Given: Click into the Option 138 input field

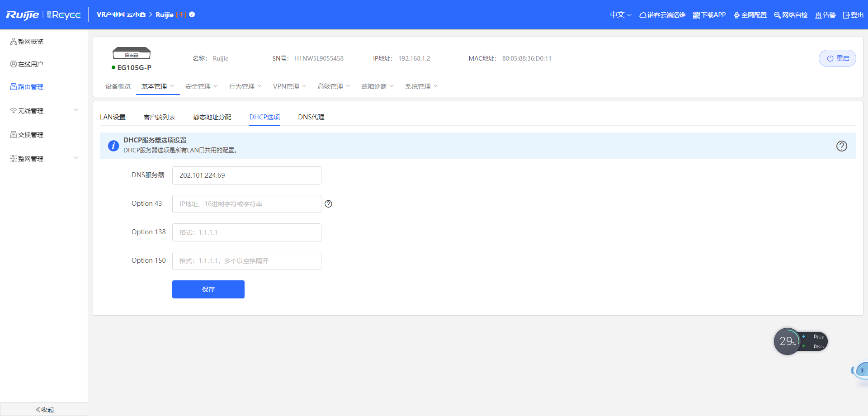Looking at the screenshot, I should click(x=246, y=232).
